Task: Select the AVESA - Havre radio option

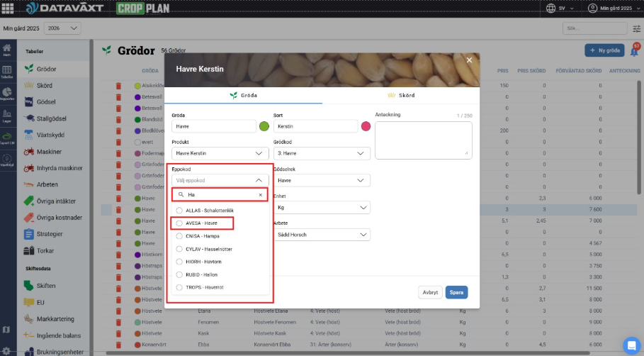Action: 179,223
